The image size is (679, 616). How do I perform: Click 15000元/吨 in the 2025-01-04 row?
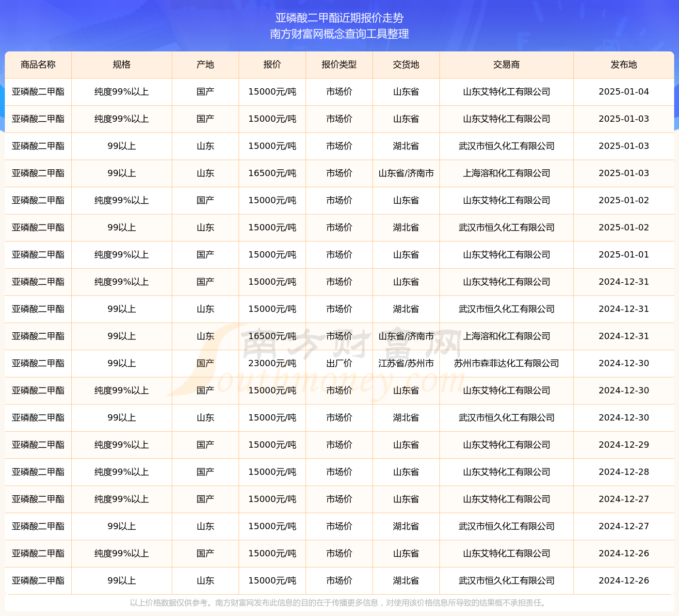coord(273,92)
